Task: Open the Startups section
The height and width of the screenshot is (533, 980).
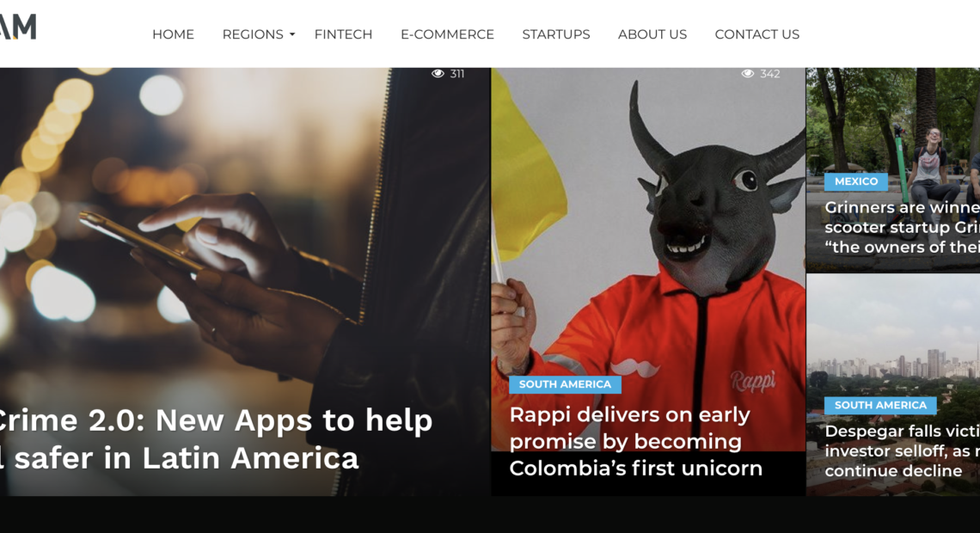Action: point(556,34)
